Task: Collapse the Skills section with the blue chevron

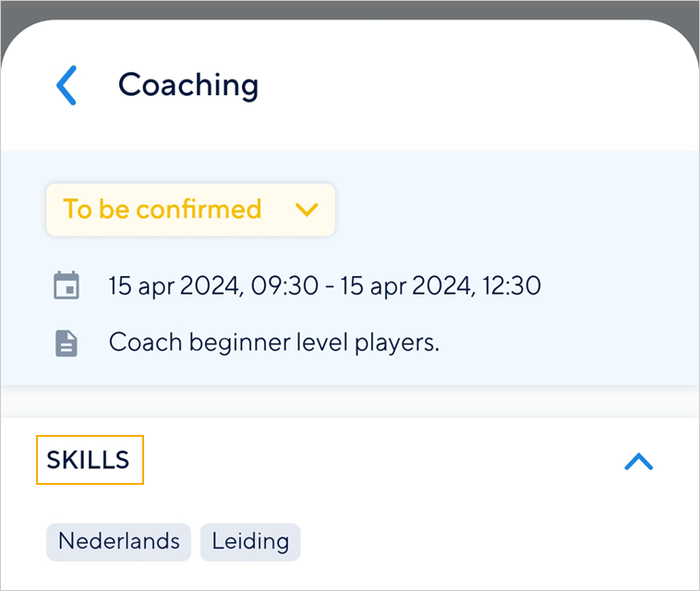Action: tap(638, 462)
